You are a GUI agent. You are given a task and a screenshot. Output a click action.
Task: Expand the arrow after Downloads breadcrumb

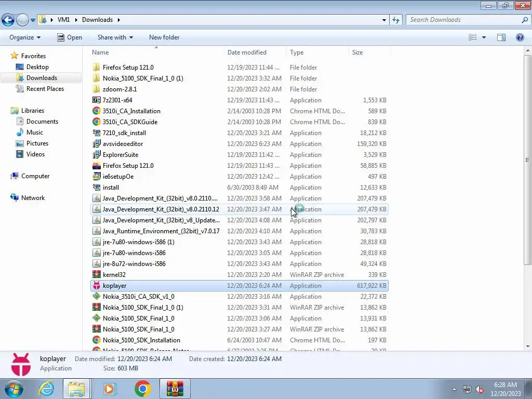[x=119, y=20]
